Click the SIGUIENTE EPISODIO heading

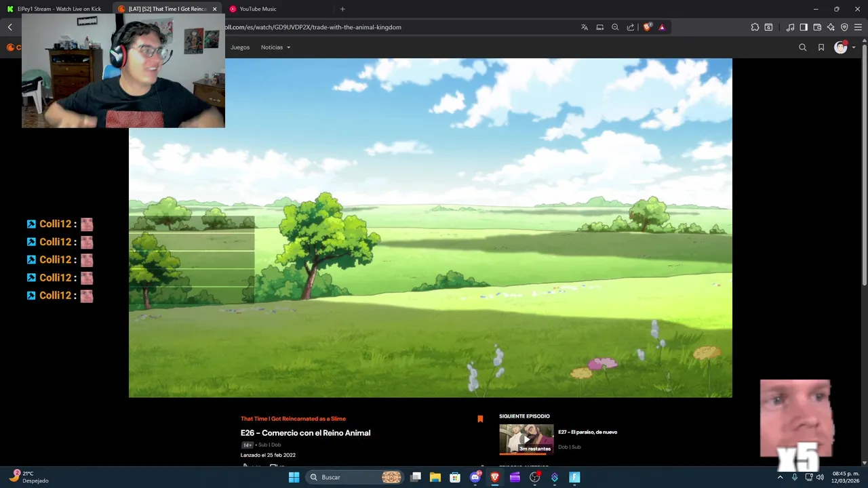(524, 416)
